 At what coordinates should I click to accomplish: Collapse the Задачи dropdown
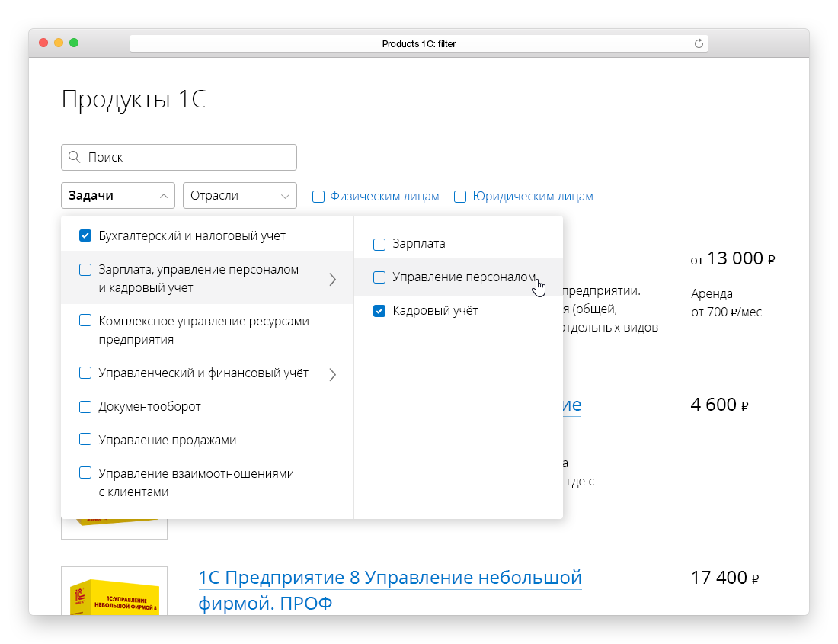[118, 196]
